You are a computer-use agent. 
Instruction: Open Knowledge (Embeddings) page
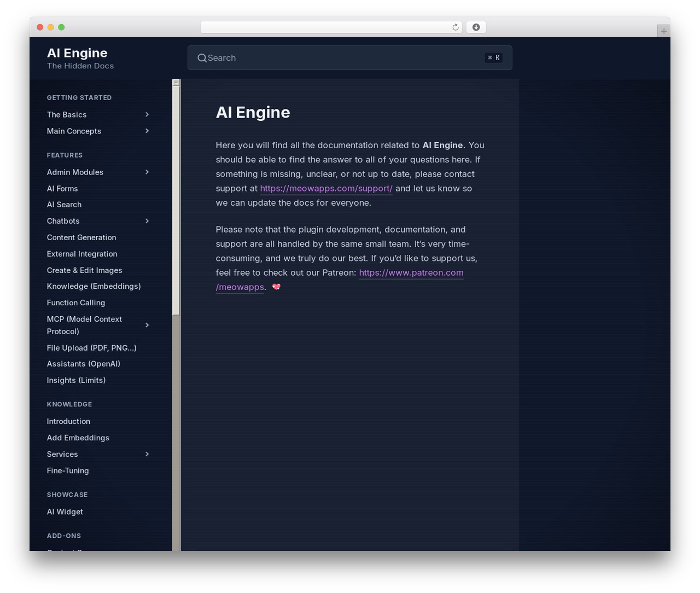(x=94, y=286)
